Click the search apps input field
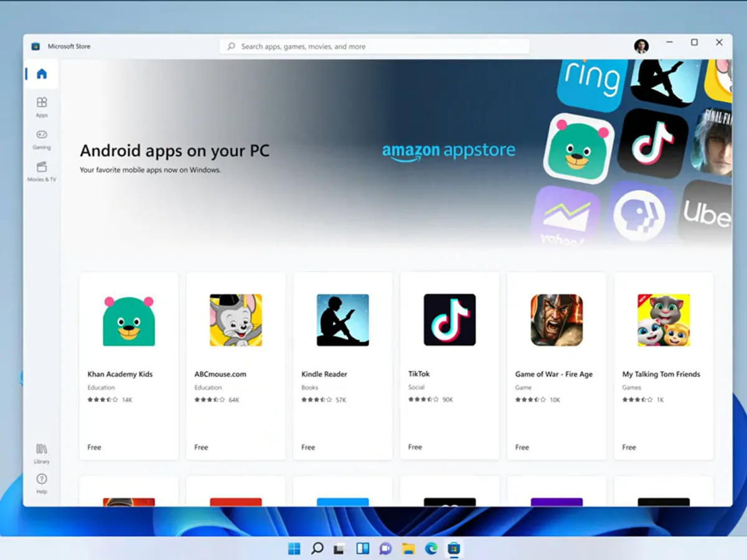Image resolution: width=747 pixels, height=560 pixels. tap(375, 46)
